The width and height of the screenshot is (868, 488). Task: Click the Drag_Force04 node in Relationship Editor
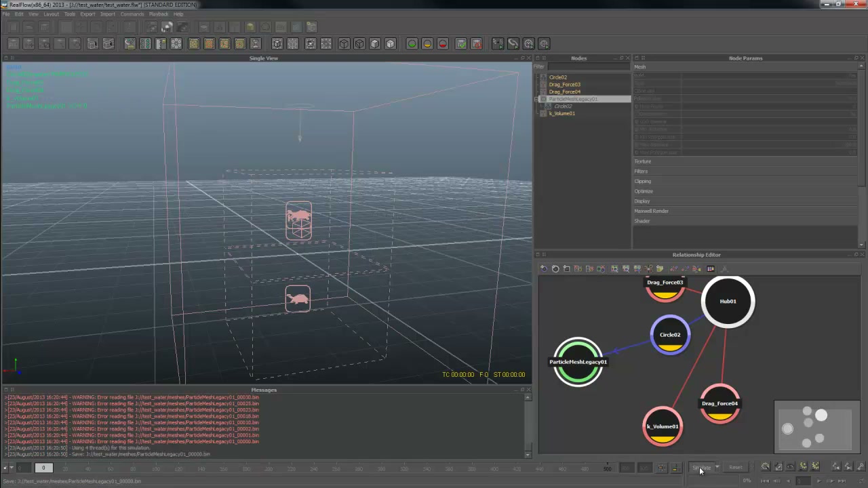[720, 404]
